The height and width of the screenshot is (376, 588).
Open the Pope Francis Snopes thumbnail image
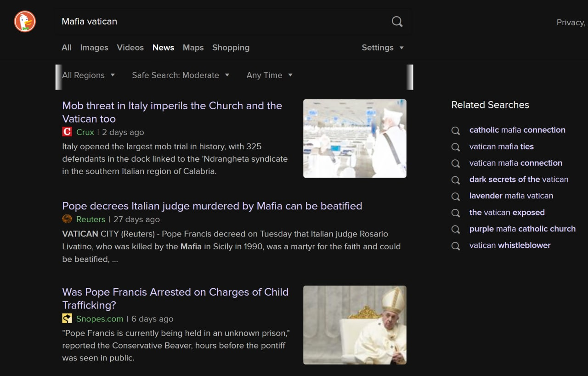(355, 325)
